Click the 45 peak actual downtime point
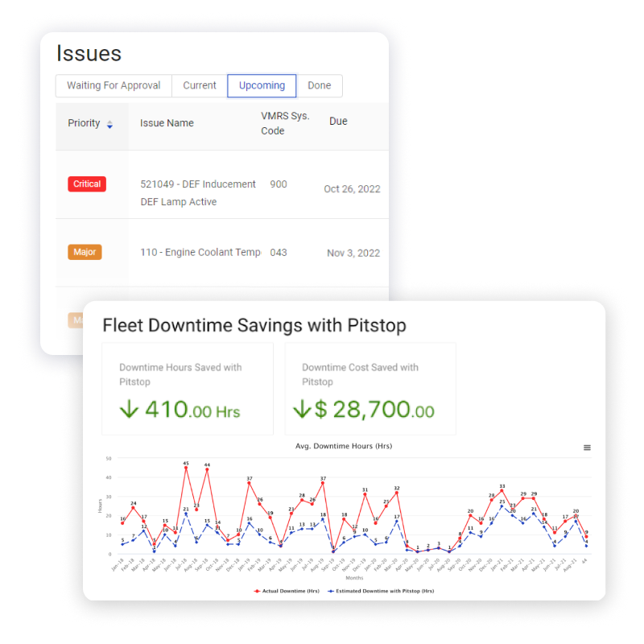This screenshot has height=644, width=644. [186, 468]
